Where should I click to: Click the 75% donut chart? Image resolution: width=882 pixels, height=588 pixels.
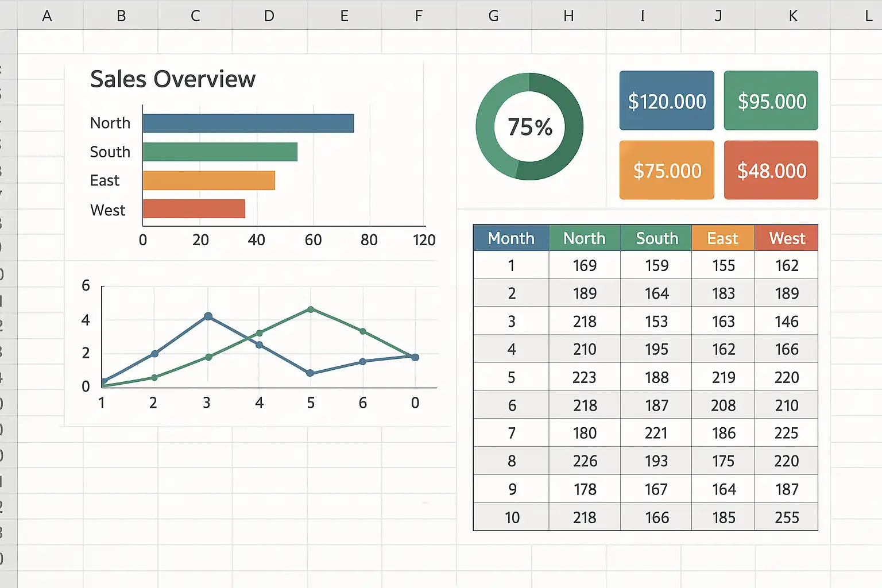coord(529,126)
